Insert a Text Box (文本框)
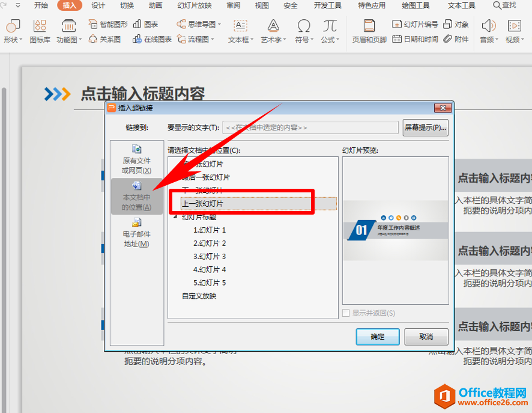The image size is (532, 413). point(241,31)
